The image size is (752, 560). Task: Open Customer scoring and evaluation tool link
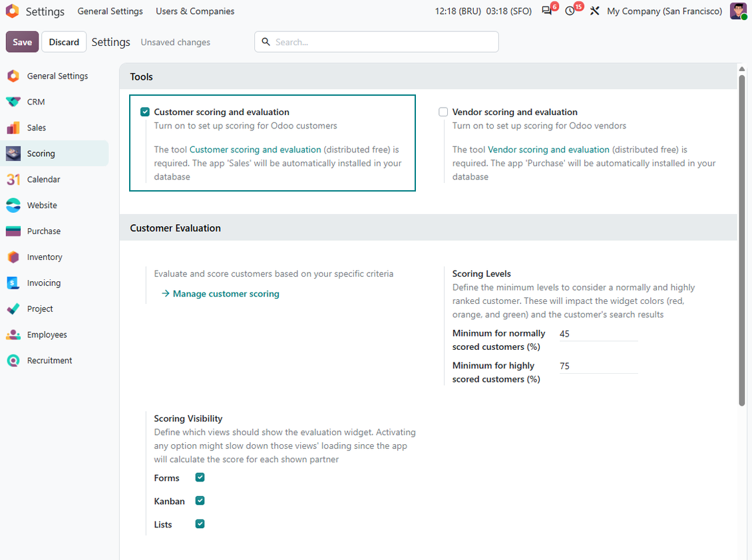(255, 150)
